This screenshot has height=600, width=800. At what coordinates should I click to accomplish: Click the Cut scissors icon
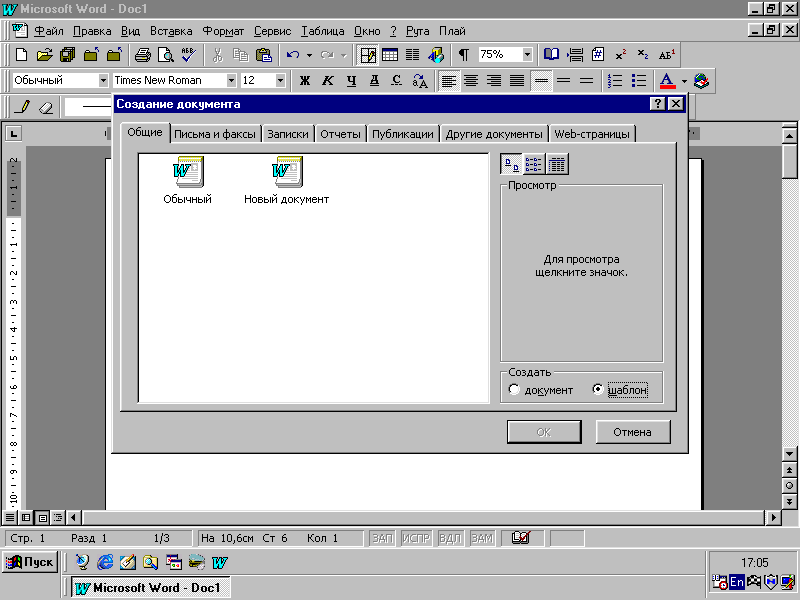coord(218,55)
